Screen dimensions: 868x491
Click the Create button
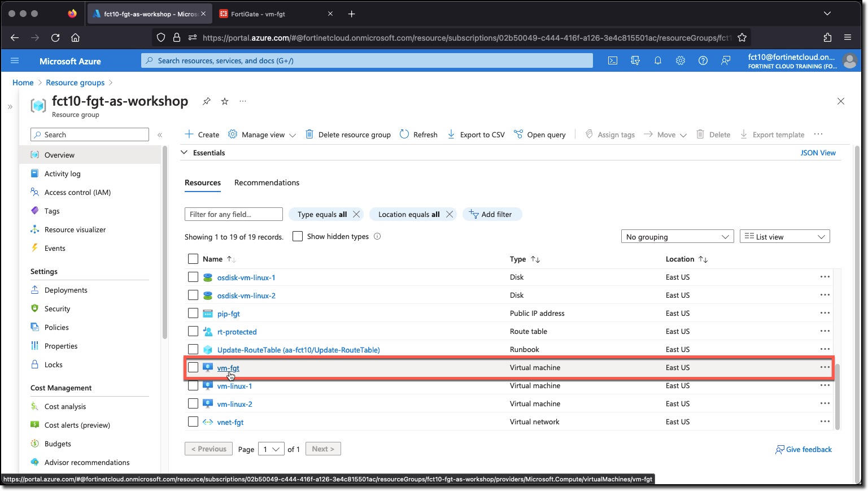pyautogui.click(x=202, y=134)
